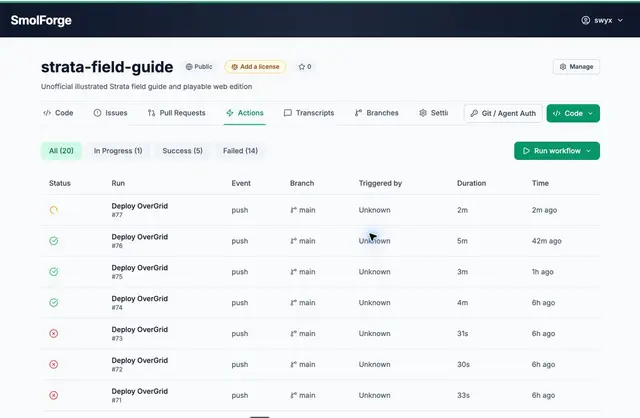Click the strata-field-guide repository title
The image size is (640, 418).
107,67
